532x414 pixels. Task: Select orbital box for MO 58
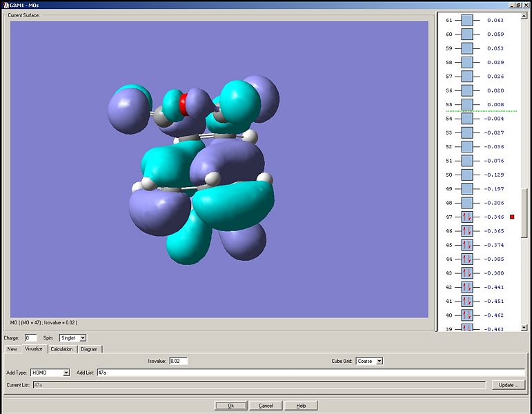pyautogui.click(x=467, y=62)
